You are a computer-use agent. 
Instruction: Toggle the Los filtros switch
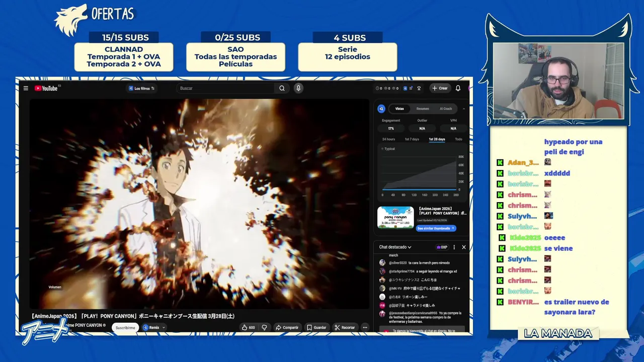[153, 88]
